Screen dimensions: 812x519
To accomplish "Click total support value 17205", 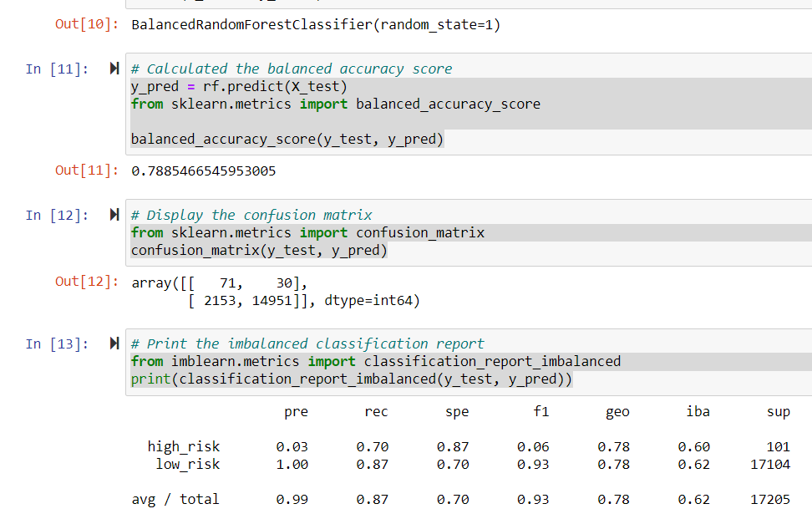I will 770,499.
